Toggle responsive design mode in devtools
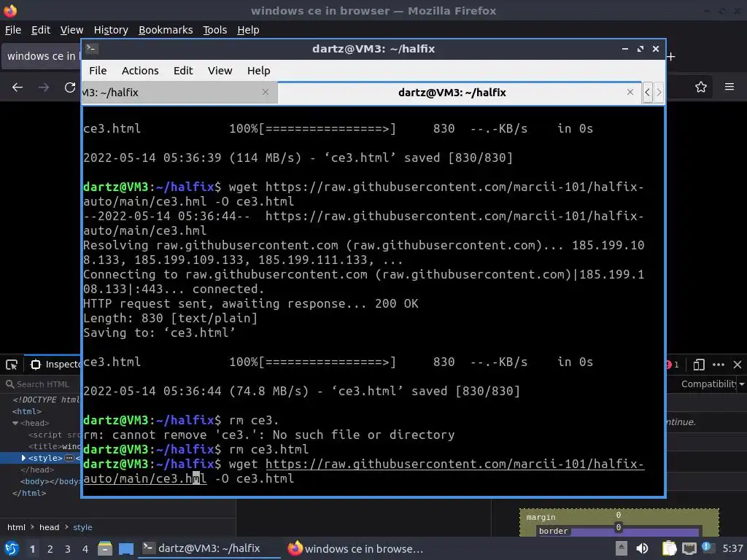 pyautogui.click(x=699, y=365)
